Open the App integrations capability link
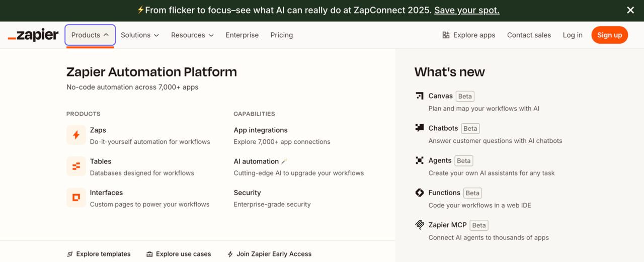 (261, 130)
